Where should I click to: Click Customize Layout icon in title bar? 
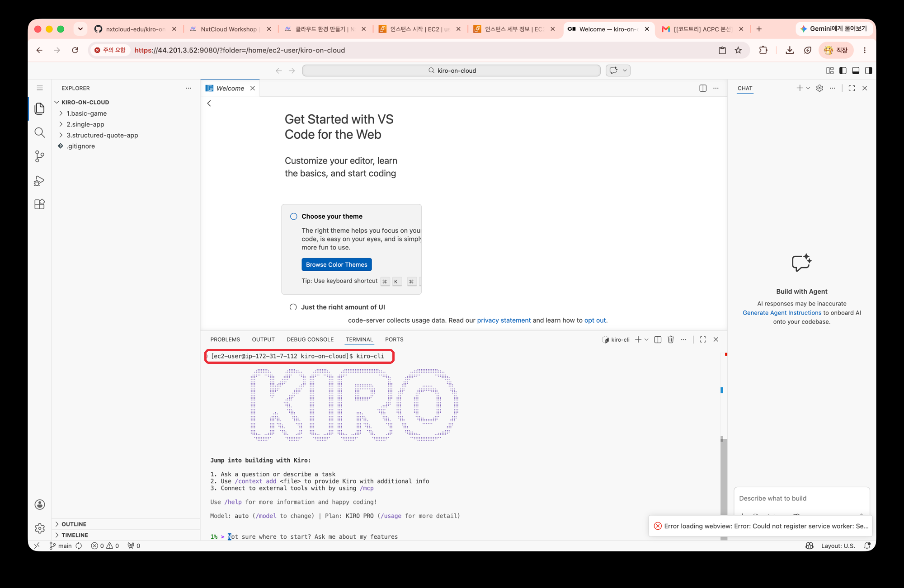click(830, 71)
